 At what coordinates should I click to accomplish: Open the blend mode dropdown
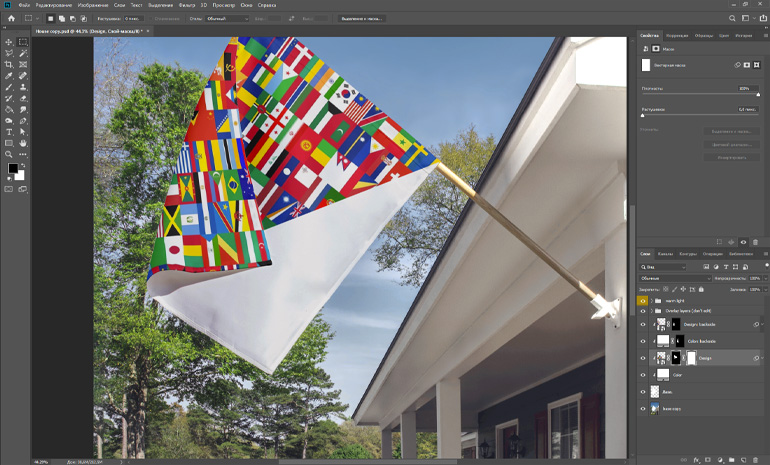[x=675, y=278]
